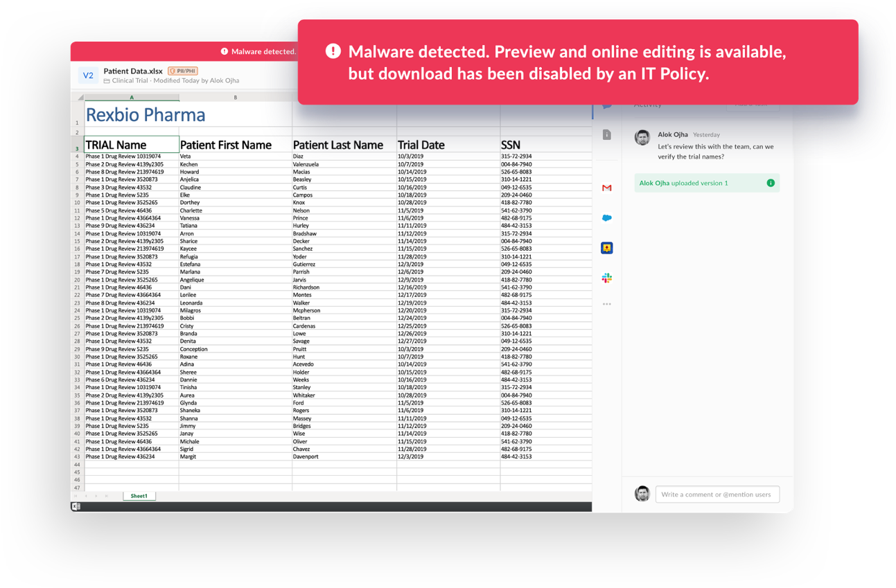Select the last name cell 'Mcpherson'
The image size is (896, 588).
344,310
